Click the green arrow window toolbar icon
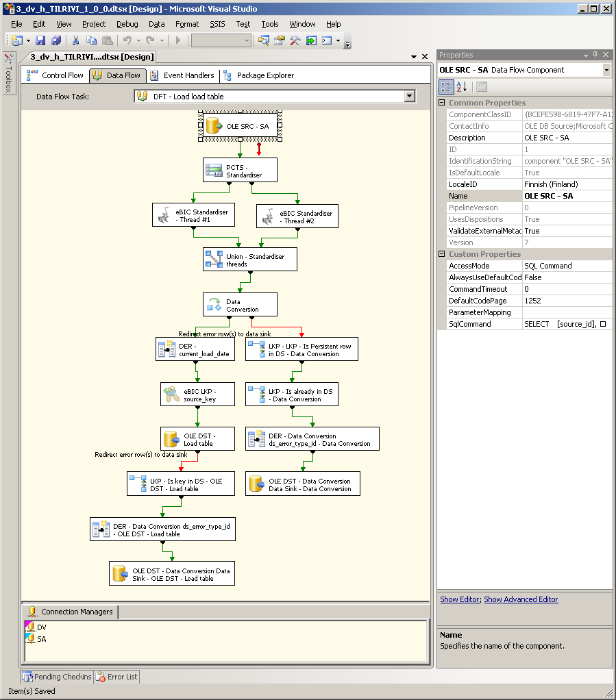616x700 pixels. coord(311,40)
